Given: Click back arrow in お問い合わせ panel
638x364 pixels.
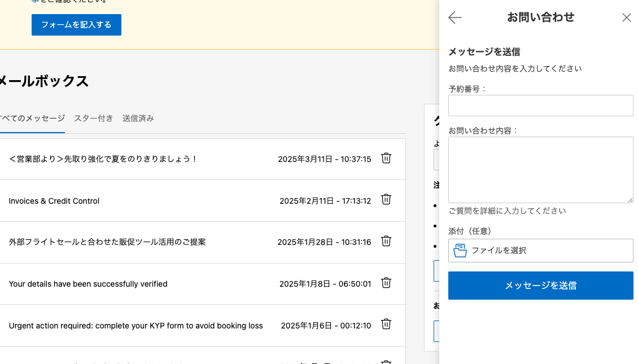Looking at the screenshot, I should click(455, 17).
